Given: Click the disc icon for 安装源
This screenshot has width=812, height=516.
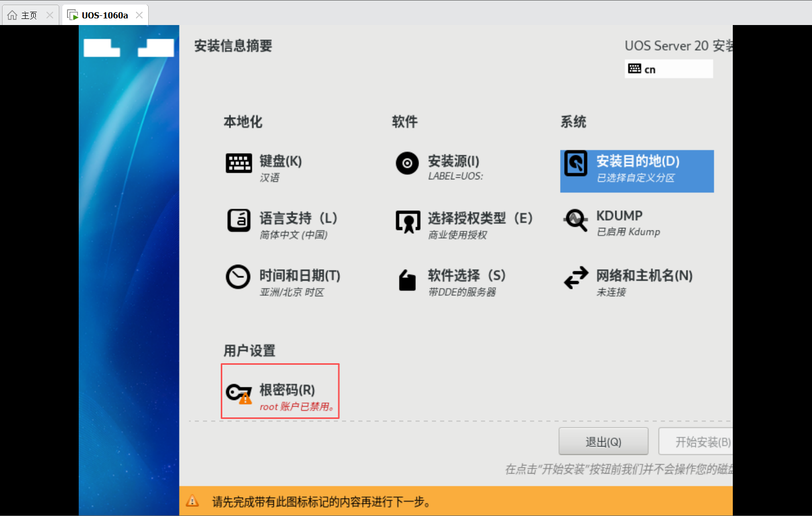Looking at the screenshot, I should (x=407, y=163).
